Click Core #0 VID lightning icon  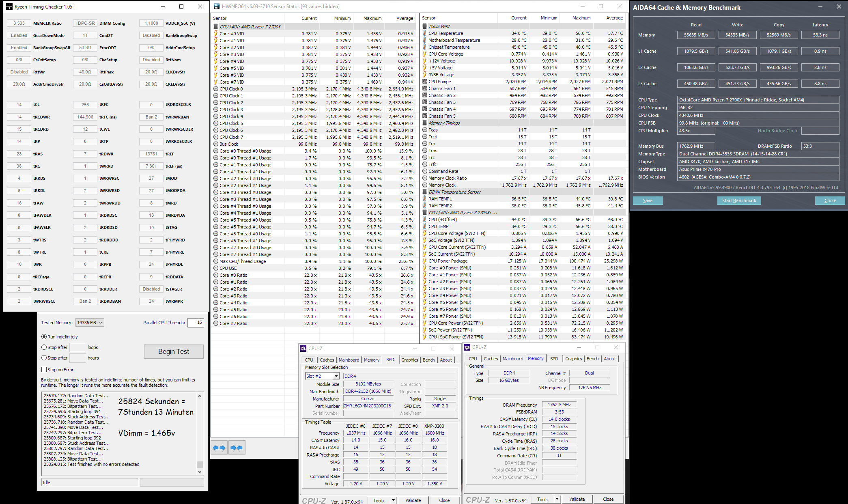point(216,34)
